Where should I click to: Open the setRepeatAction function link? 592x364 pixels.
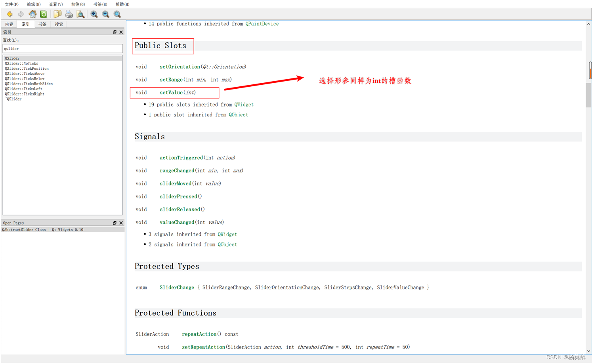point(203,347)
